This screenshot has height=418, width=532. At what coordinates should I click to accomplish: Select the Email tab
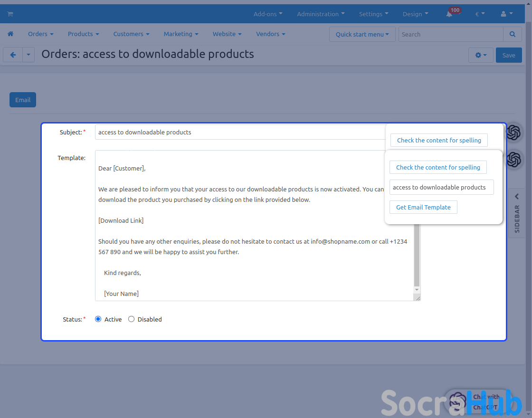23,100
